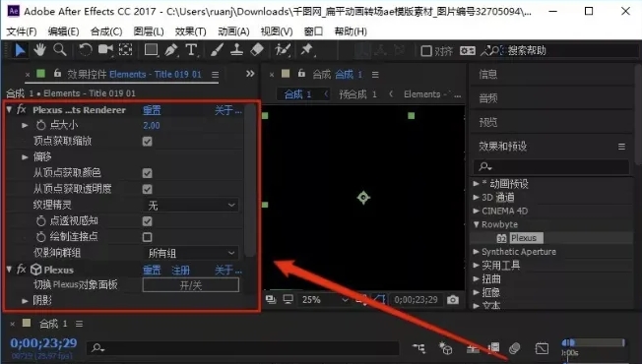
Task: Expand the Synthetic Aperture category
Action: [477, 252]
